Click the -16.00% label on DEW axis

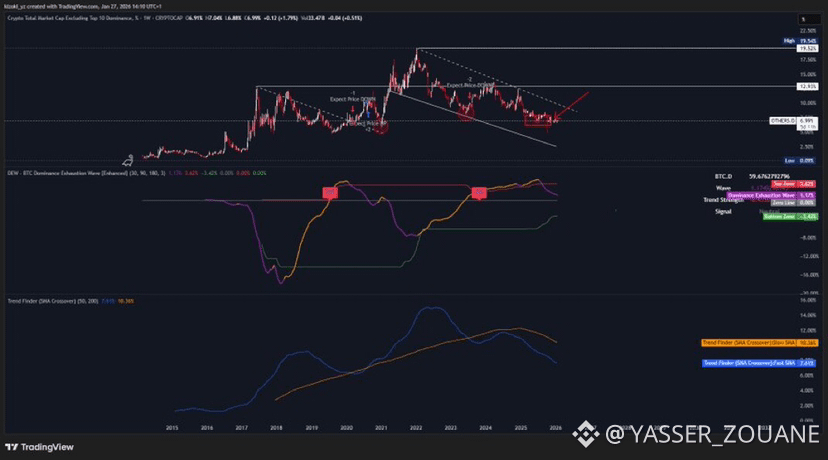pos(808,275)
